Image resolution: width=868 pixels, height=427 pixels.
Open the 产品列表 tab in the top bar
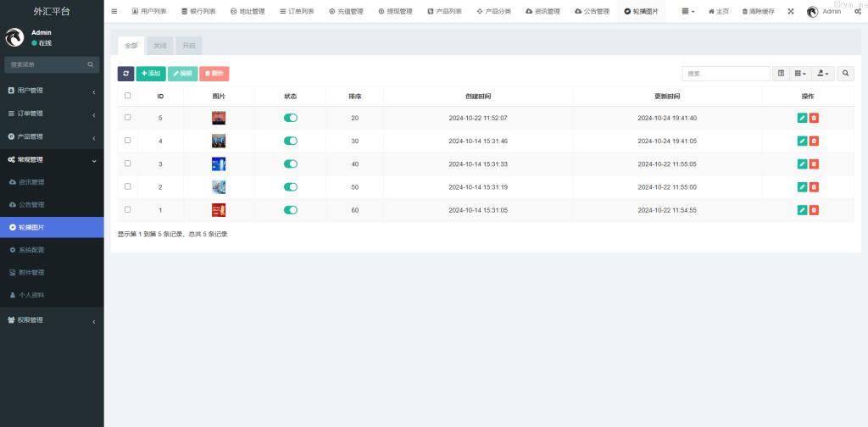click(x=444, y=11)
